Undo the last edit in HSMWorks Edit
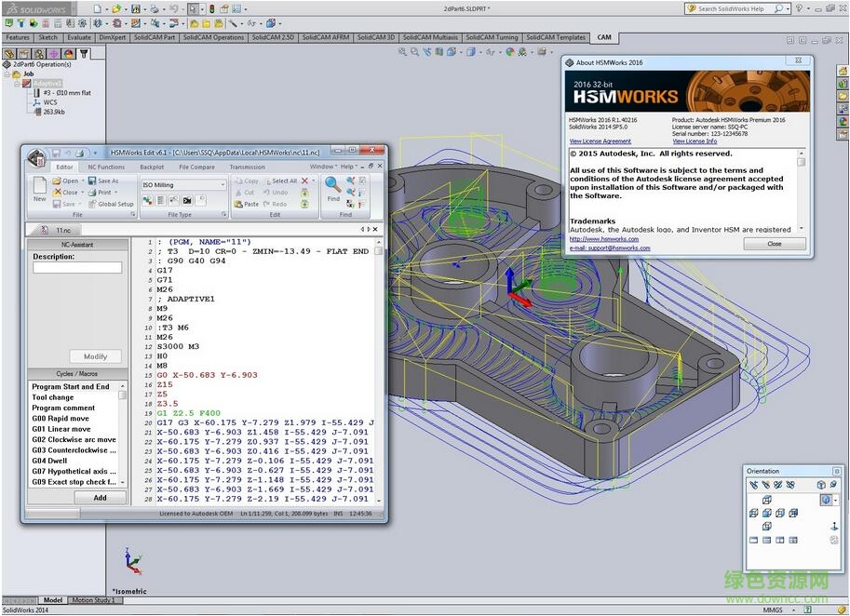The image size is (850, 616). [x=282, y=194]
